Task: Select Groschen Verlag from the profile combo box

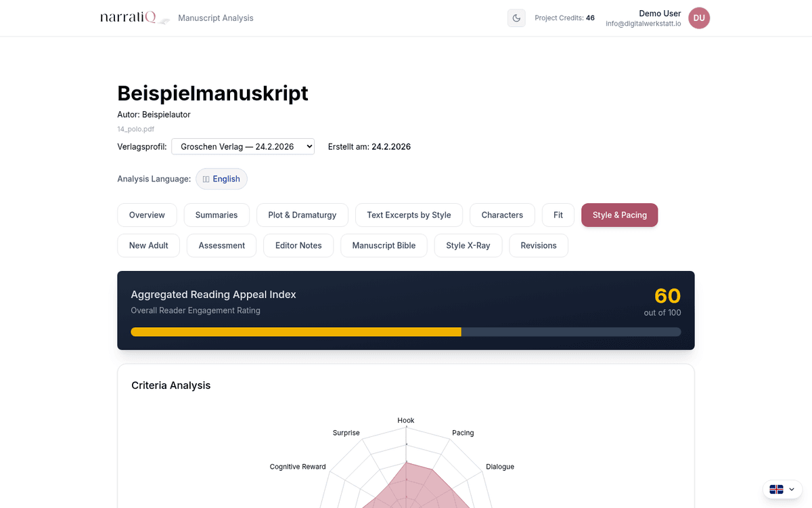Action: (242, 146)
